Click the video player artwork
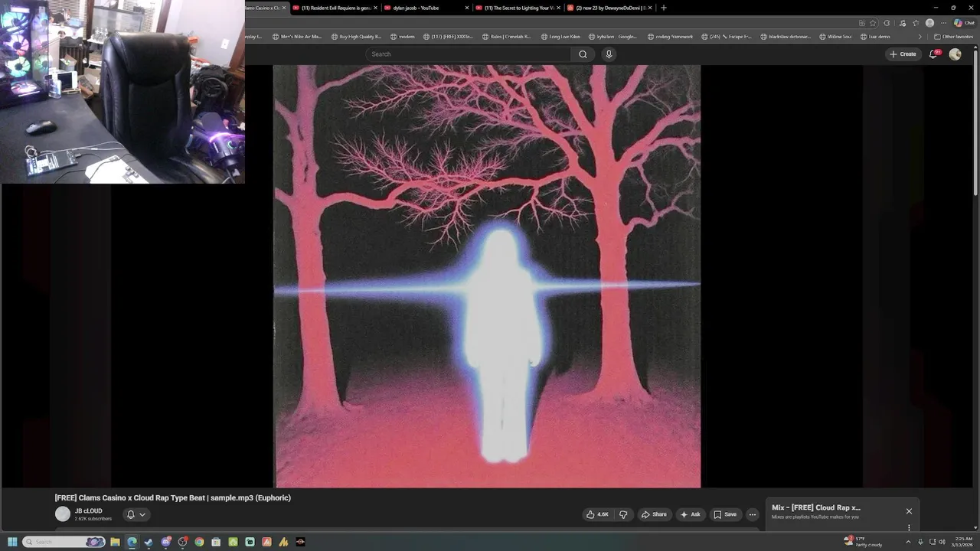This screenshot has height=551, width=980. point(487,276)
